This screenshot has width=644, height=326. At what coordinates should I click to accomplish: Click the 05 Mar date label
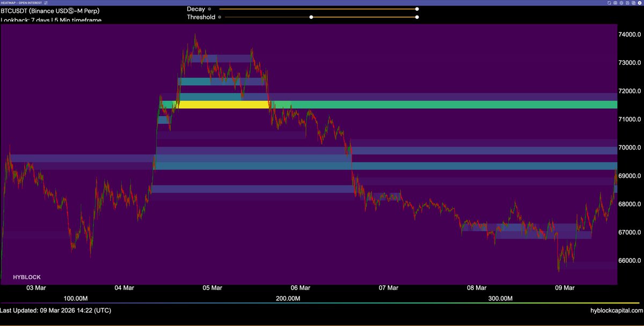pyautogui.click(x=213, y=288)
